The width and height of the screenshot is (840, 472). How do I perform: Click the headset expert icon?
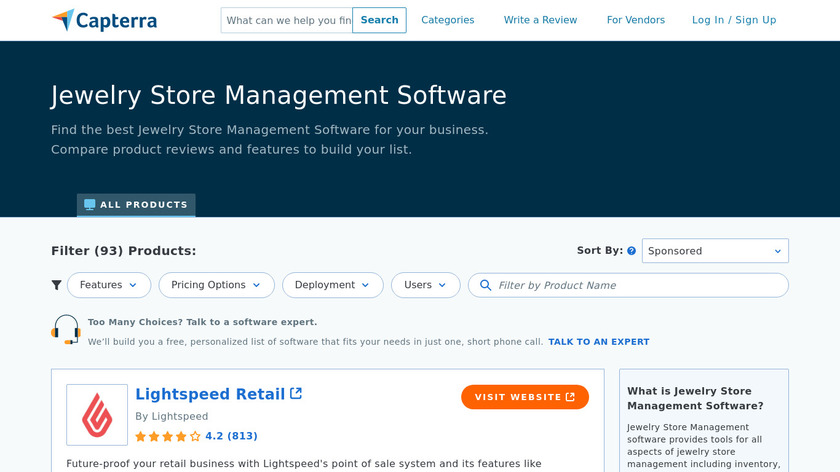tap(66, 330)
